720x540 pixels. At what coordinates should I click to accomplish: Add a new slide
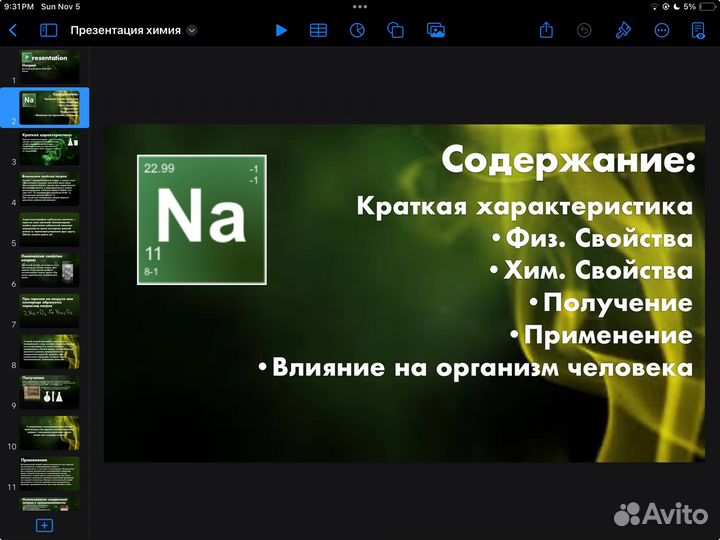coord(45,525)
